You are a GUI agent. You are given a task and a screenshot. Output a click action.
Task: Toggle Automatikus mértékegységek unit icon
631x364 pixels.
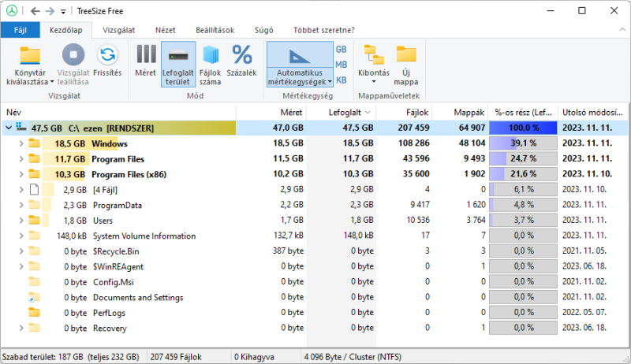300,56
